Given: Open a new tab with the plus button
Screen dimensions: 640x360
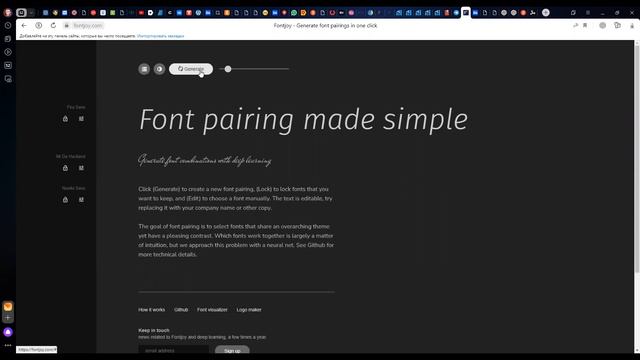Looking at the screenshot, I should (x=546, y=13).
